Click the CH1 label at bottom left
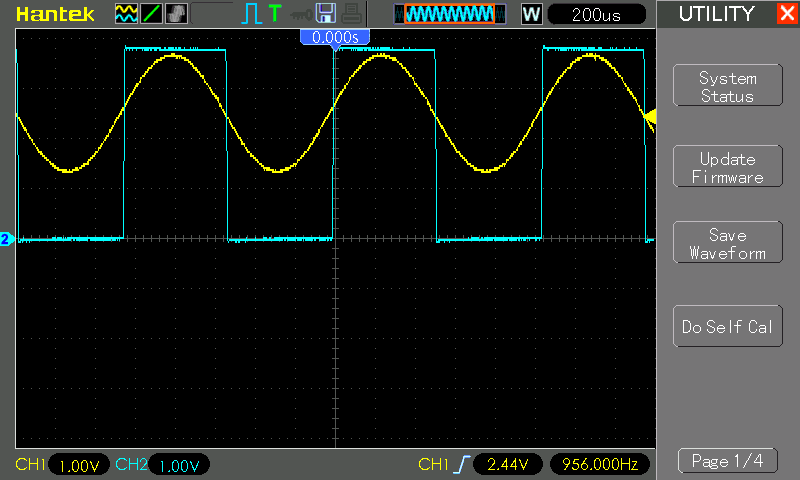800x480 pixels. 30,464
